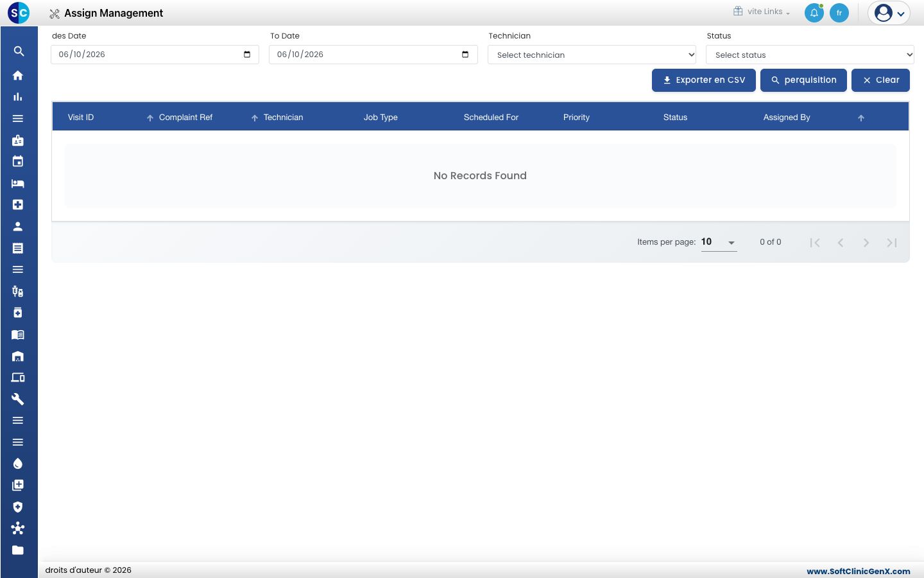This screenshot has width=924, height=578.
Task: Open calendar picker for des Date field
Action: (247, 55)
